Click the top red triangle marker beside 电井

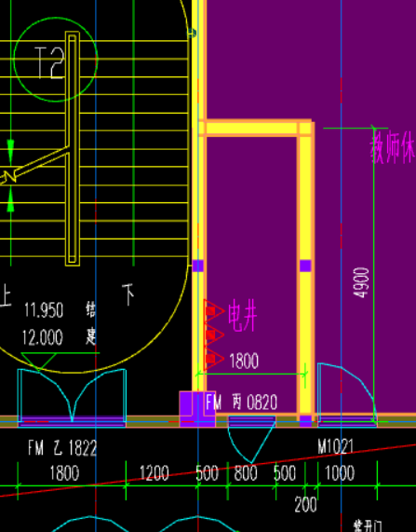tap(214, 311)
